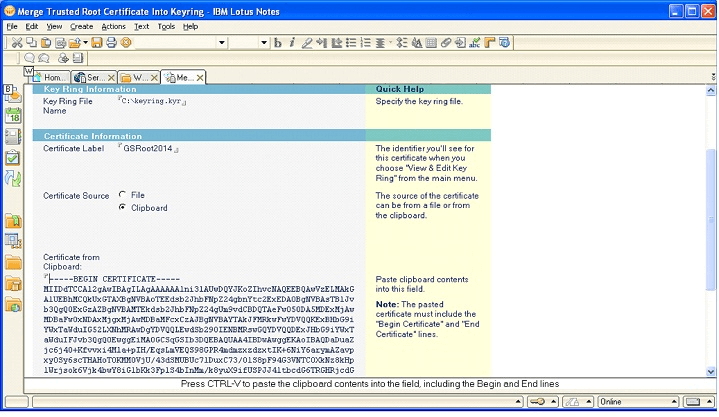Select the Clipboard certificate source option
719x417 pixels.
pyautogui.click(x=122, y=207)
